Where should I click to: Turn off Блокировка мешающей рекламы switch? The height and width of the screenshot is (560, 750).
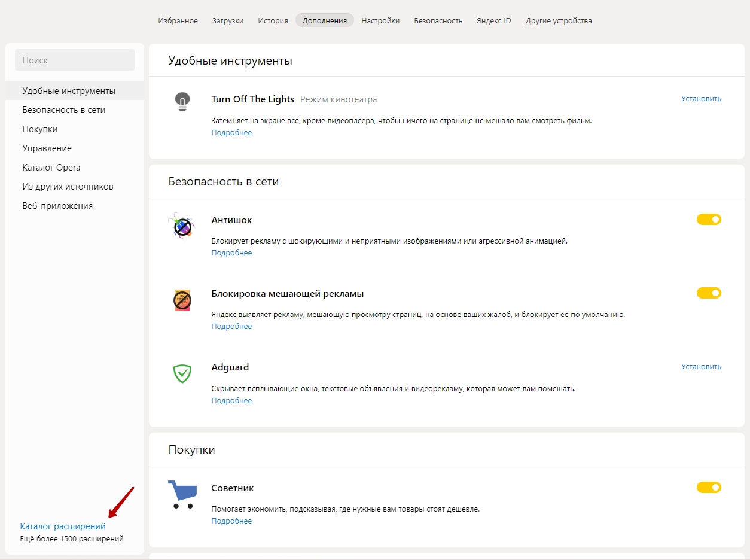(709, 293)
